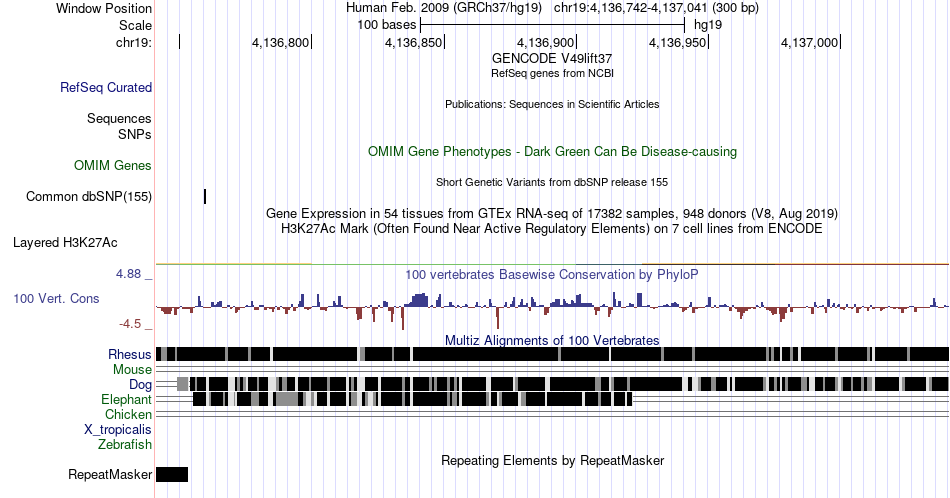Click the 4,136,900 ruler position
The image size is (950, 498).
[x=545, y=42]
